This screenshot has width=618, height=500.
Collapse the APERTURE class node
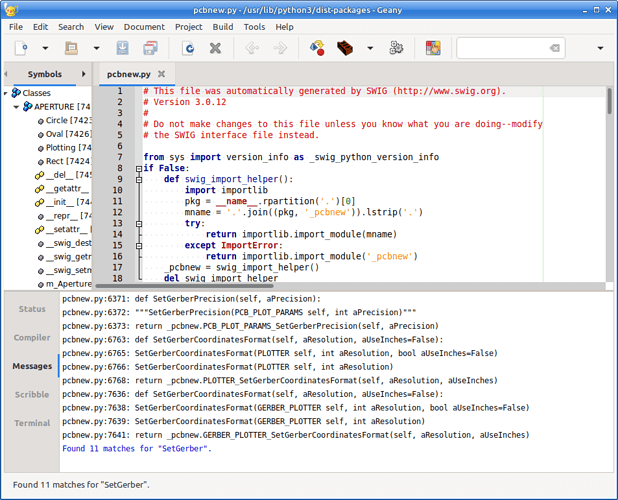[16, 107]
